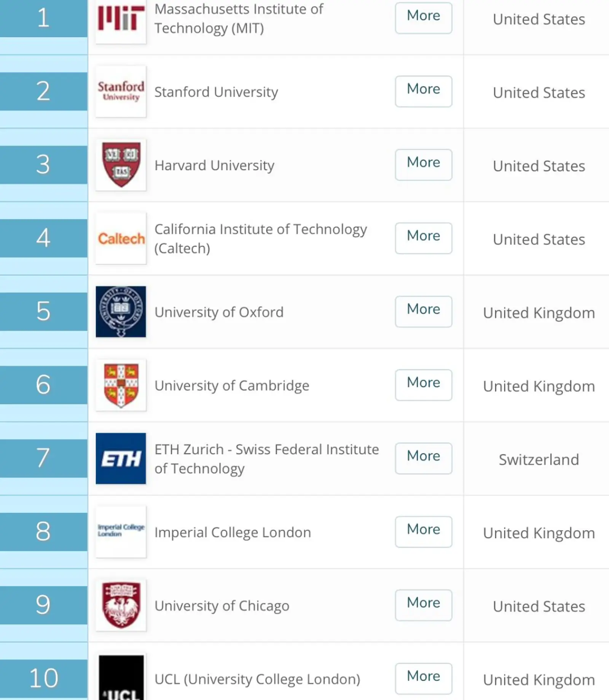
Task: Click the black UCL logo
Action: tap(121, 677)
